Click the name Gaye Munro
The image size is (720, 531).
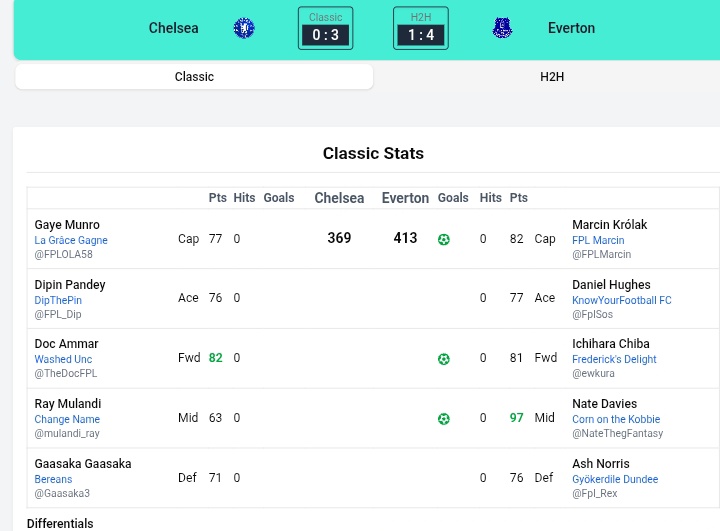67,225
